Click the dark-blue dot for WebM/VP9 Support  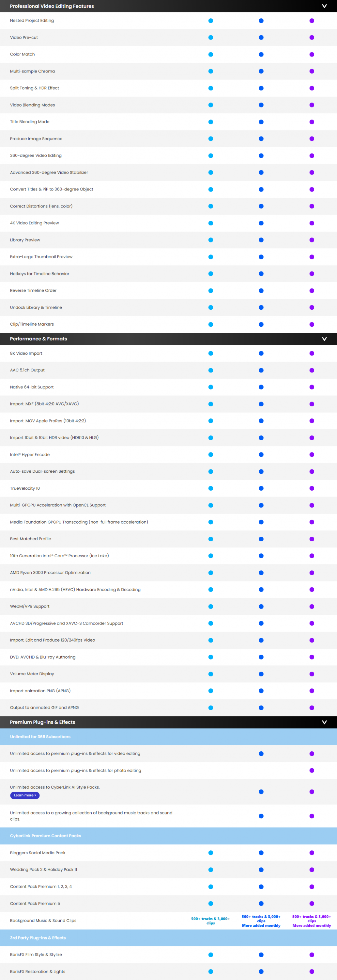[261, 606]
